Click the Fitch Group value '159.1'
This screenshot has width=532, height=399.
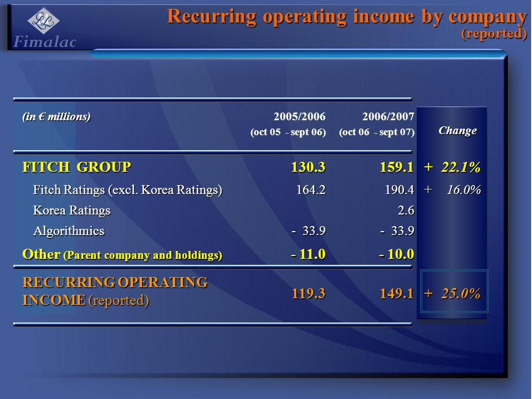click(397, 167)
